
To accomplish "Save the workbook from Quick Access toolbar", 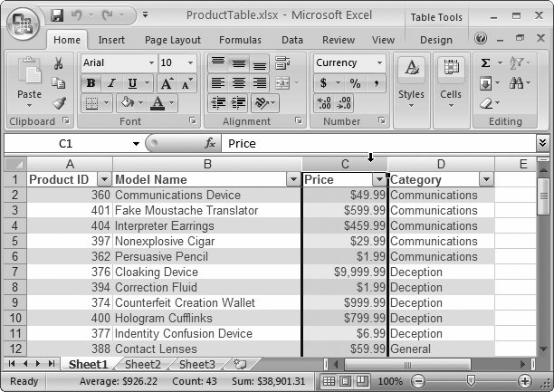I will pyautogui.click(x=58, y=15).
